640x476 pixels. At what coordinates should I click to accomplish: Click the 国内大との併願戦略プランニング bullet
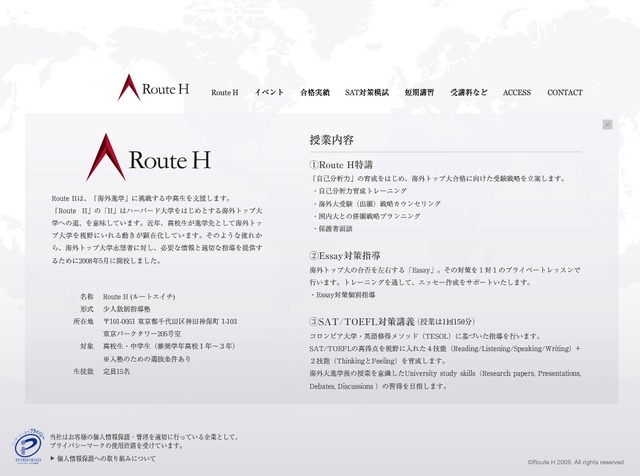point(367,216)
